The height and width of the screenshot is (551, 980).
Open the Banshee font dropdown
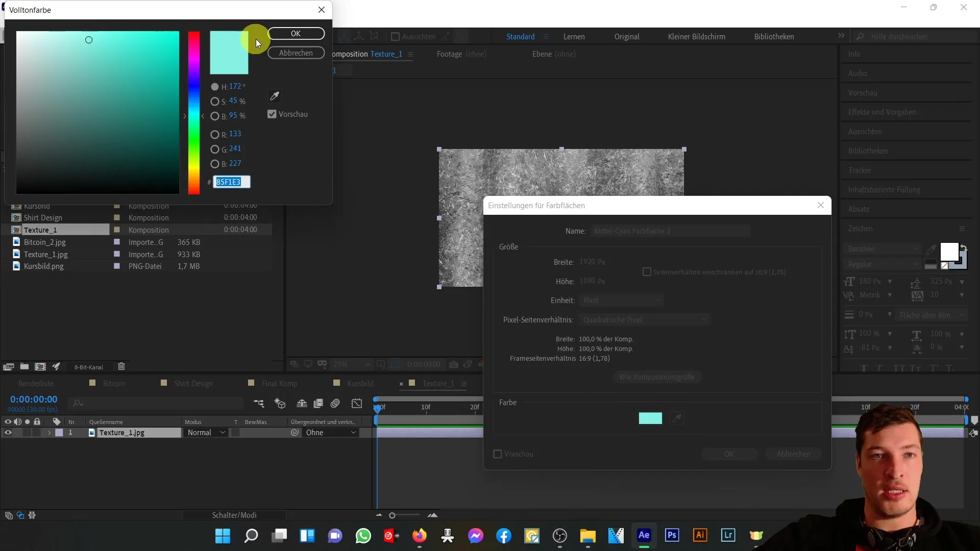(x=882, y=249)
